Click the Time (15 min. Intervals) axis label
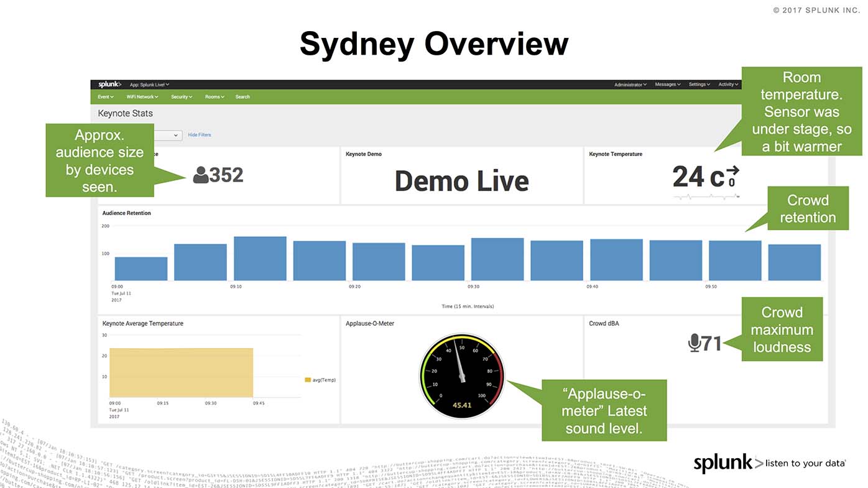This screenshot has width=868, height=488. 468,306
